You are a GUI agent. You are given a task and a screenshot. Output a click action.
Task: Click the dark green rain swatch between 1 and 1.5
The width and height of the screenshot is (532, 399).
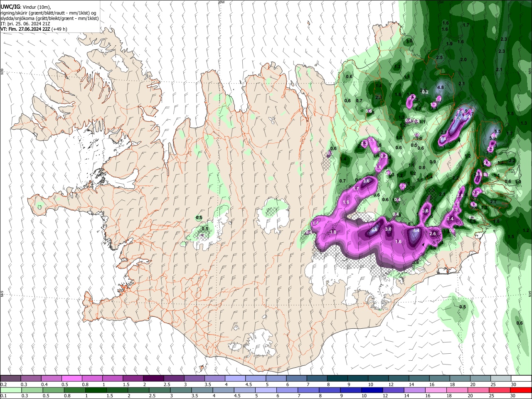96,390
